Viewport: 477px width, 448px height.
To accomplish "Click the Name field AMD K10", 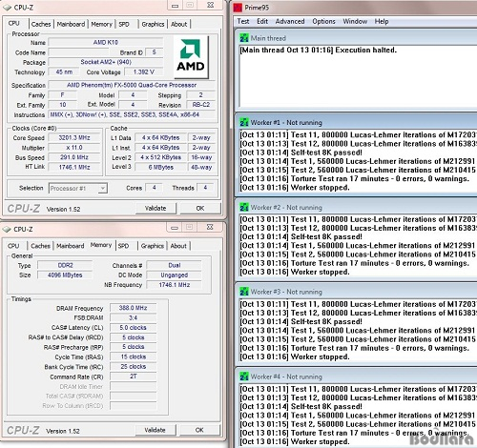I will tap(106, 42).
